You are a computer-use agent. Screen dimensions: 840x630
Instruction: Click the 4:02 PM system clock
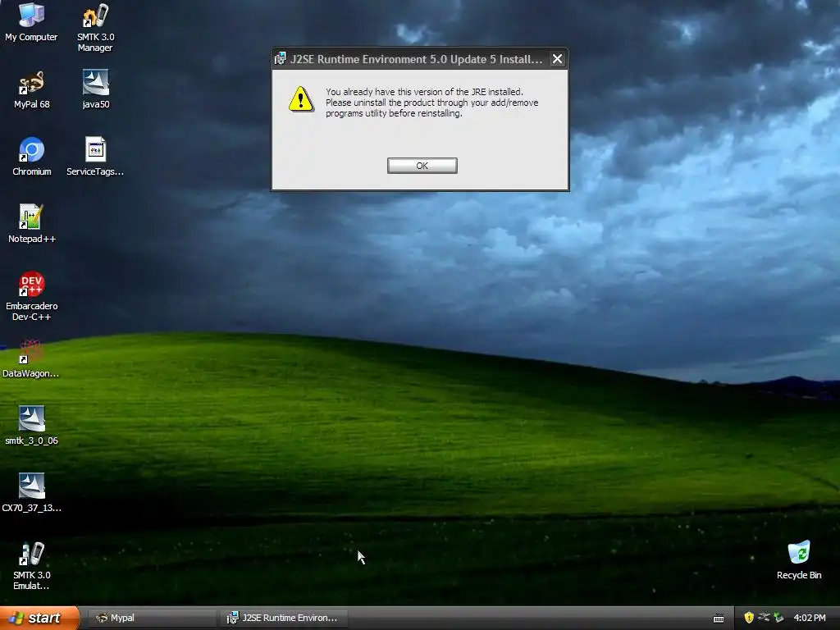click(x=810, y=618)
